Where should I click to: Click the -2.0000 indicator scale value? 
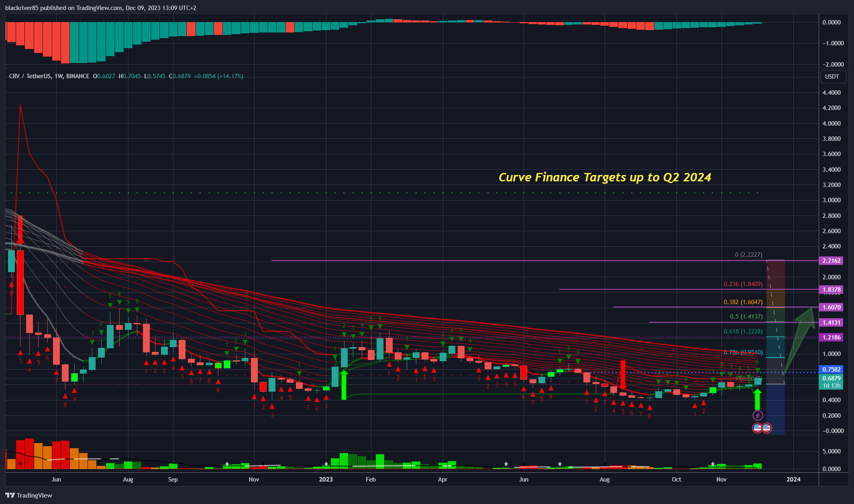[833, 65]
